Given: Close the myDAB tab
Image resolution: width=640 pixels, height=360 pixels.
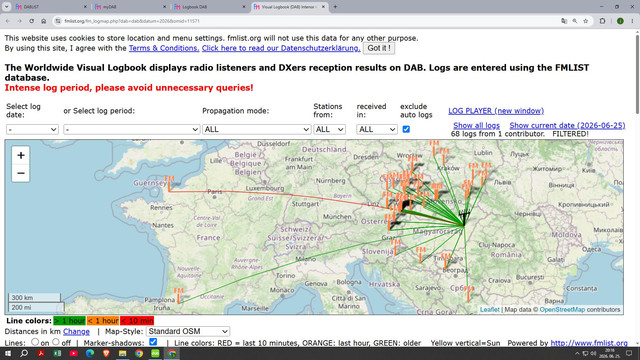Looking at the screenshot, I should pos(164,7).
